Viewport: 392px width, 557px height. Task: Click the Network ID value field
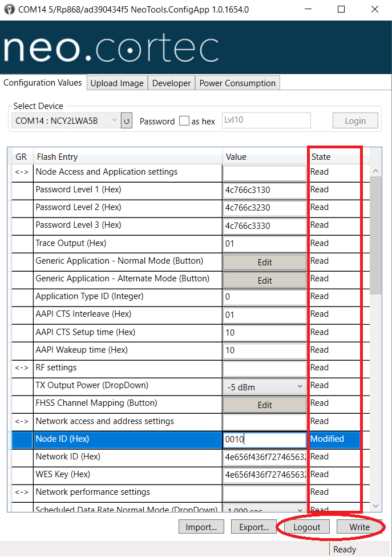(x=265, y=457)
